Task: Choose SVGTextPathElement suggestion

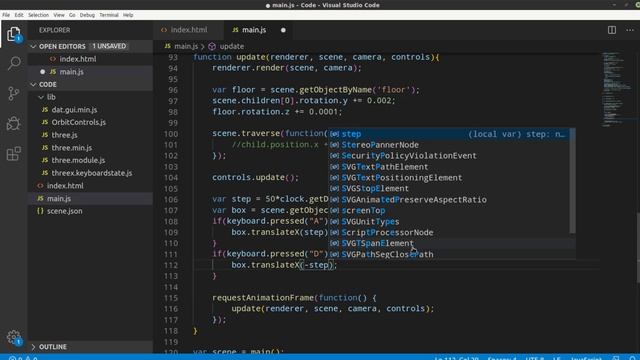Action: pyautogui.click(x=449, y=167)
